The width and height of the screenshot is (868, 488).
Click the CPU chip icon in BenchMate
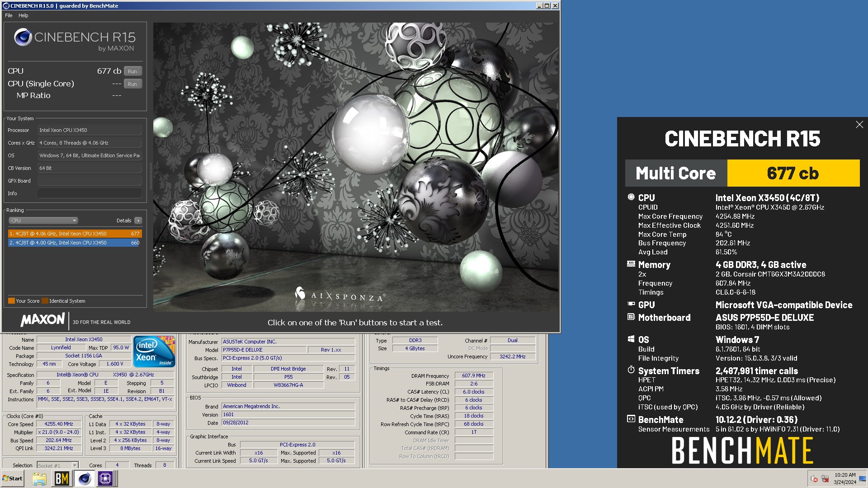point(631,197)
